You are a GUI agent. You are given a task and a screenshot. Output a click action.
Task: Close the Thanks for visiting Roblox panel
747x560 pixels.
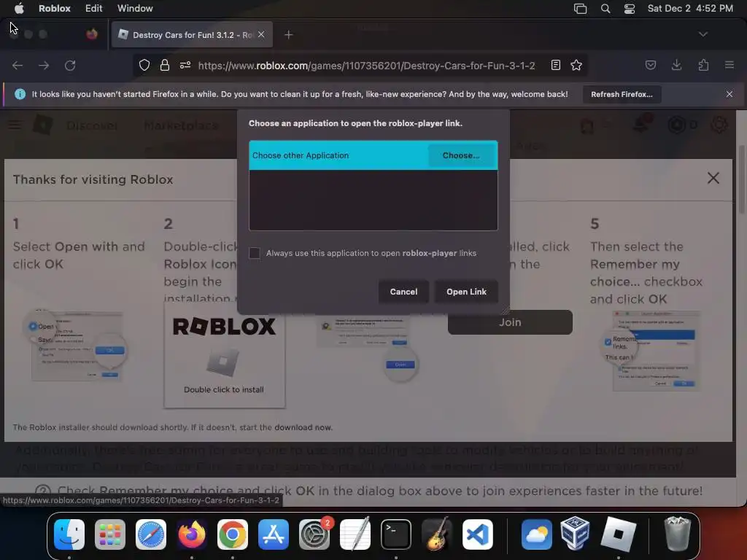(713, 178)
